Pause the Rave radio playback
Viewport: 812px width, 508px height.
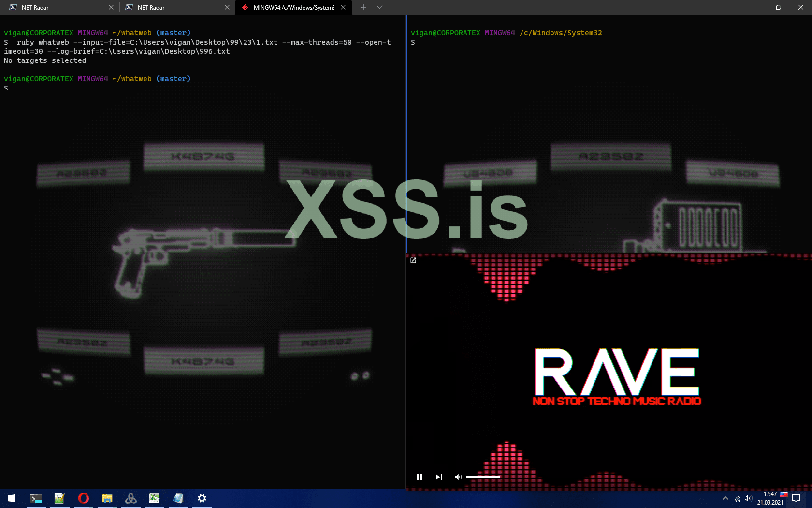(420, 477)
